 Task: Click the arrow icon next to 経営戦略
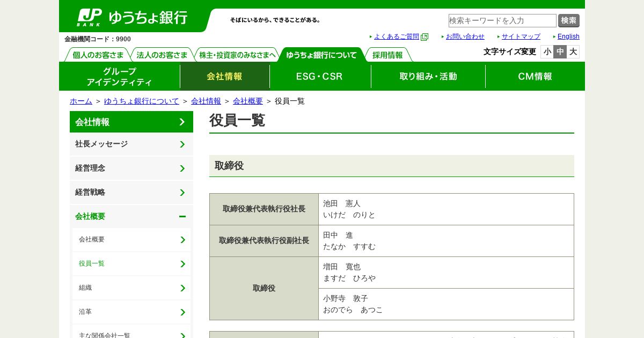point(182,193)
